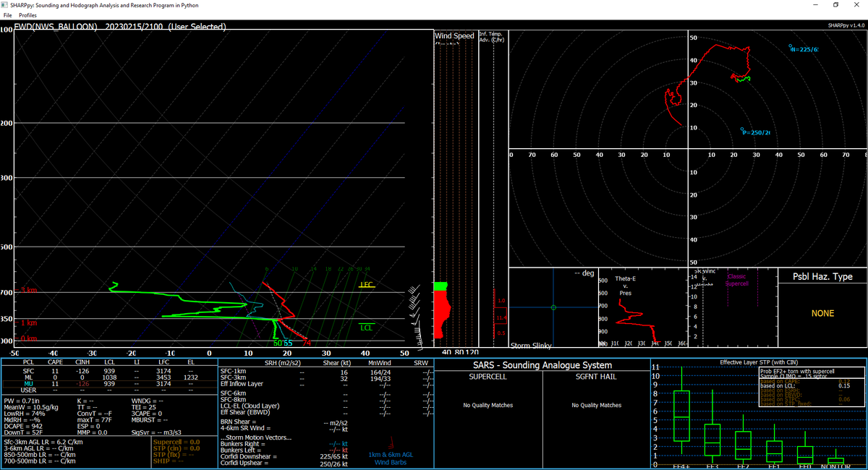Click the SHARPpy v1.4.0 version label
This screenshot has width=868, height=470.
click(x=846, y=25)
